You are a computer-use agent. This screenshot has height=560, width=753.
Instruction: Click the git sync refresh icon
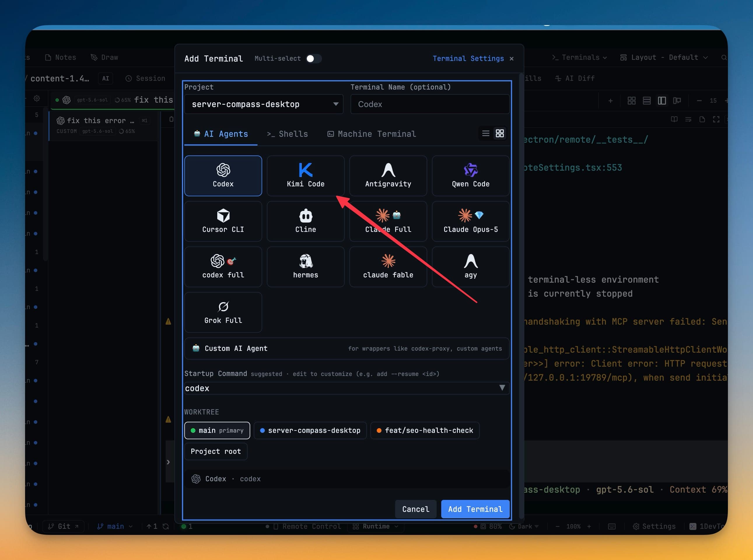pos(165,526)
